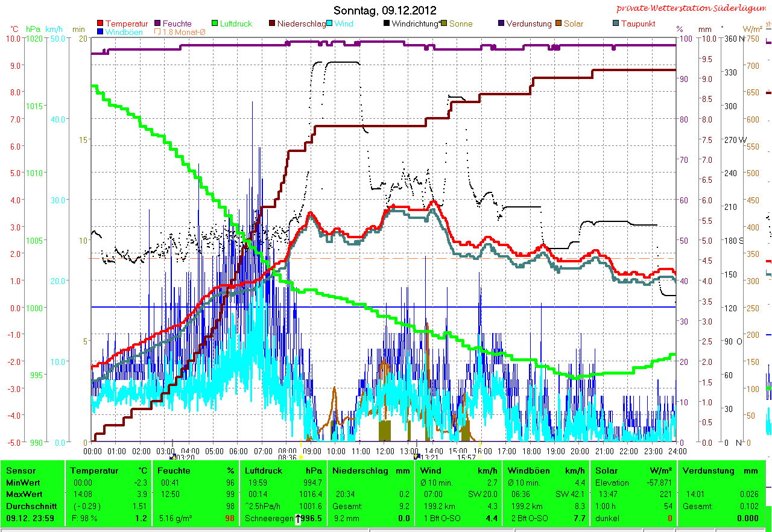Select the Windrichtung legend entry text
772x532 pixels.
pyautogui.click(x=415, y=24)
